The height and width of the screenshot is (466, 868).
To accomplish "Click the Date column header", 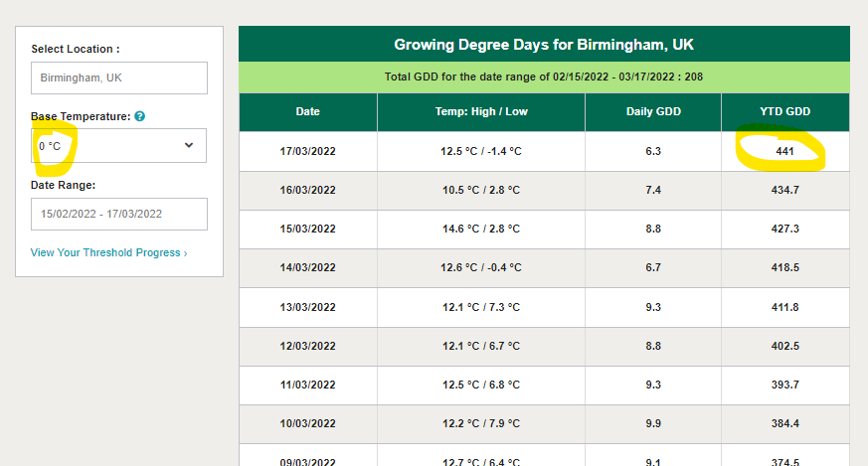I will pos(307,112).
